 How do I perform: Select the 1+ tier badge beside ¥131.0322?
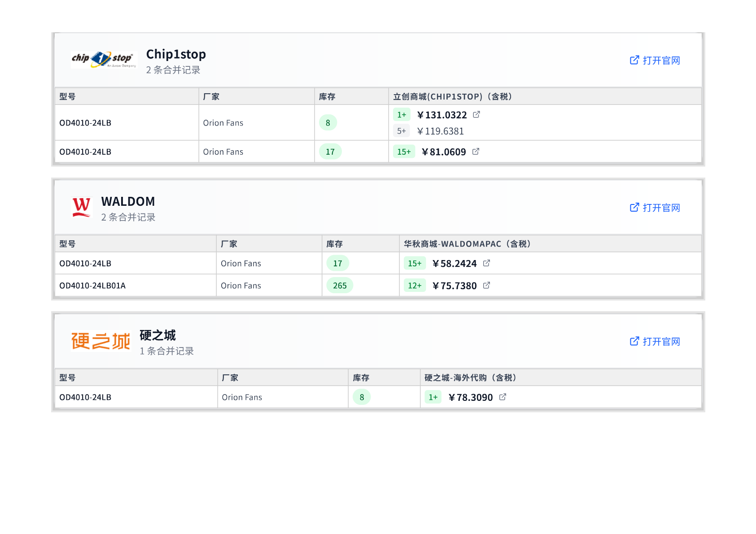402,115
